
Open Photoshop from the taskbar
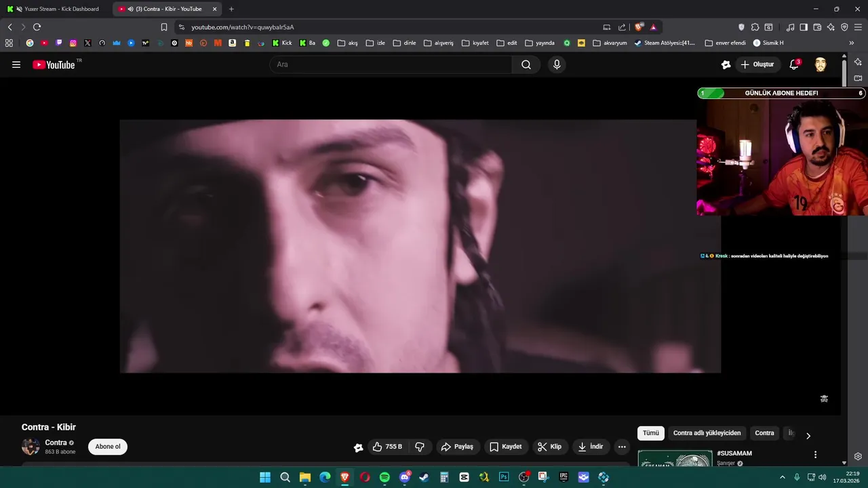(x=504, y=477)
